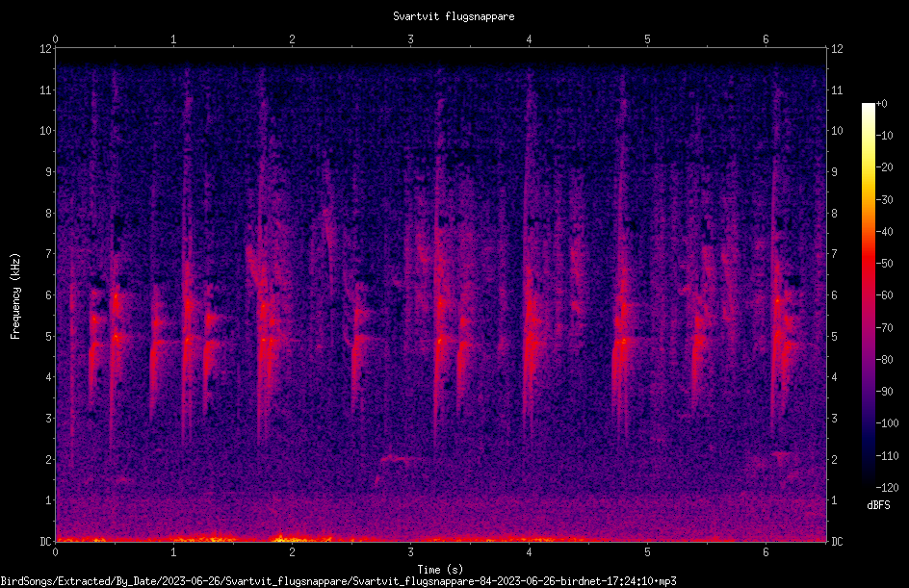Click the color scale gradient bar
This screenshot has height=588, width=909.
(868, 294)
